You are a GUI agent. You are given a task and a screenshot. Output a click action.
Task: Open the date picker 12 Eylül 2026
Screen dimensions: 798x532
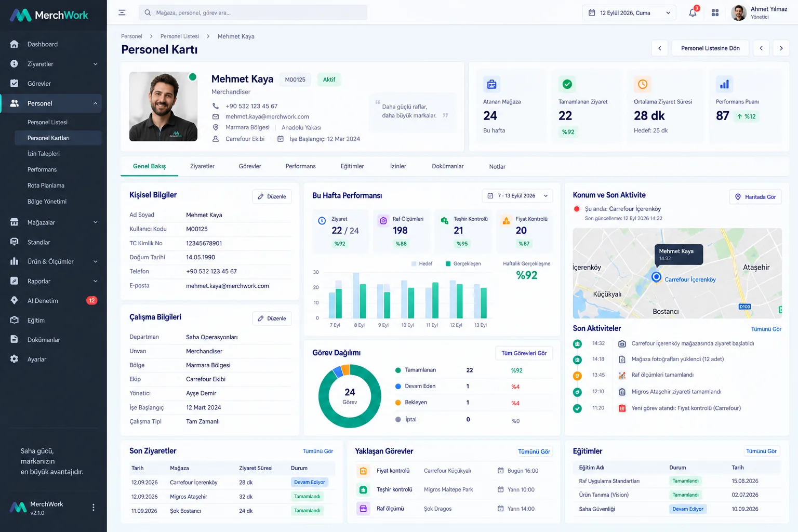point(629,12)
